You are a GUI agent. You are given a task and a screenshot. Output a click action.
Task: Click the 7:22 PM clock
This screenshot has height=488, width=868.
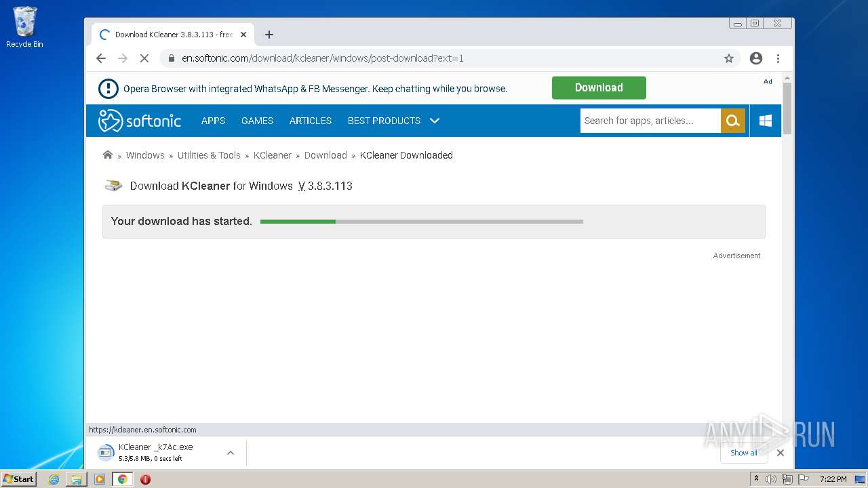833,479
